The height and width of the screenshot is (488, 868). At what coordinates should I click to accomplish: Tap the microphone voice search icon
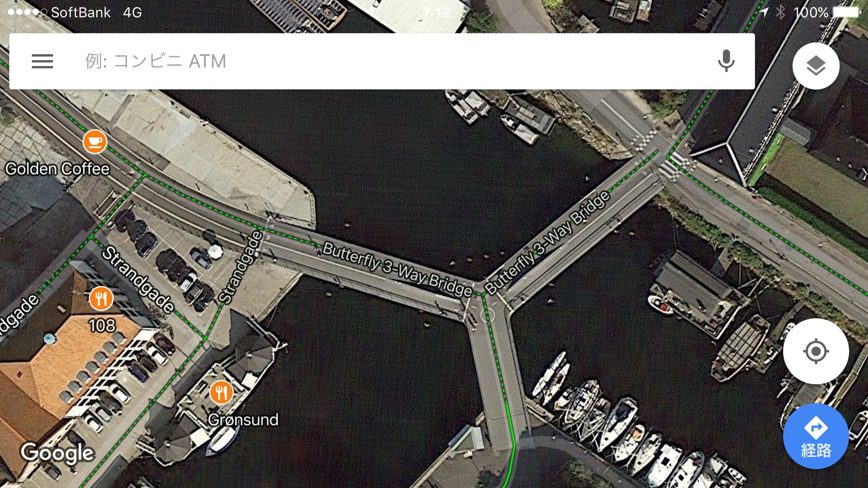[726, 61]
